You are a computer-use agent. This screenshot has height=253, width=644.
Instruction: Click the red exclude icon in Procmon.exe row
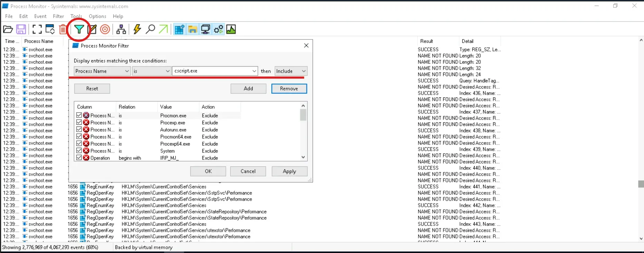pyautogui.click(x=86, y=115)
